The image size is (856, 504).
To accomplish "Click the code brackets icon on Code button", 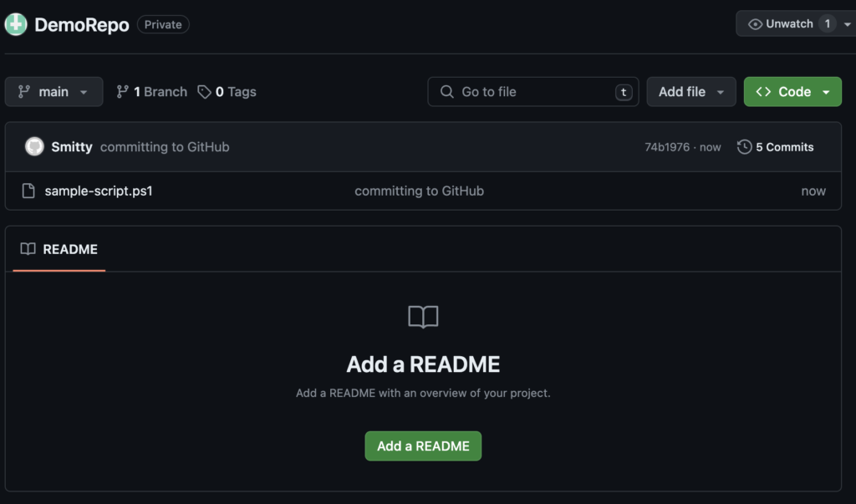I will pos(763,92).
